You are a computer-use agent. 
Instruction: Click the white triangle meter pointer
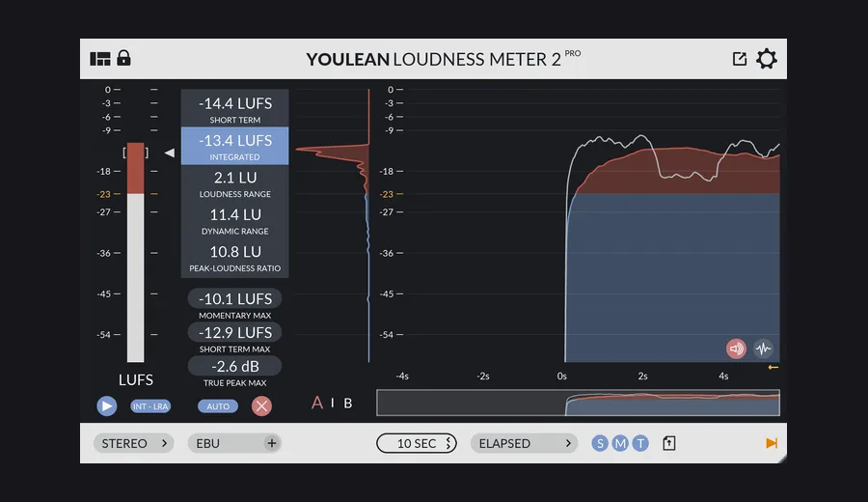point(170,153)
